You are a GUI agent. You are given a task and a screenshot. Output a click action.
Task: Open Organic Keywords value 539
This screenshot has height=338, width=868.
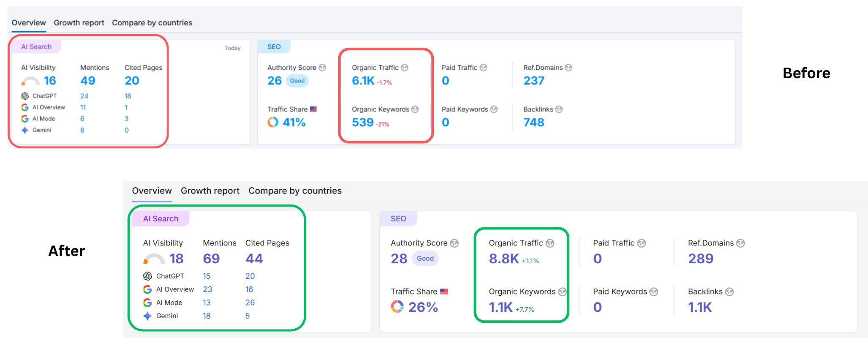tap(363, 123)
